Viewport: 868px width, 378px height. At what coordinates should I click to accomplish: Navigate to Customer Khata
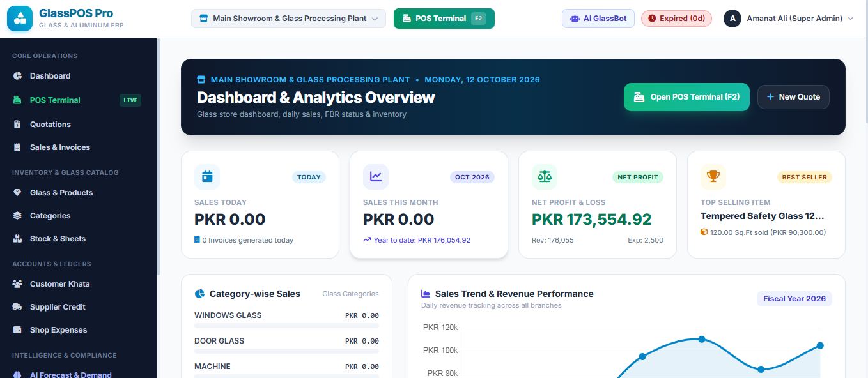78,284
